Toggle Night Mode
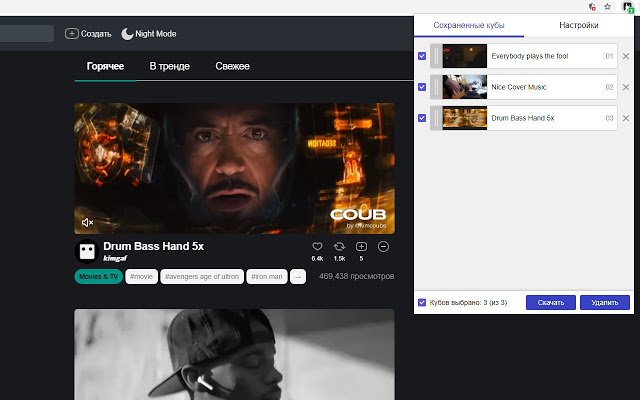Viewport: 640px width, 400px height. point(149,33)
